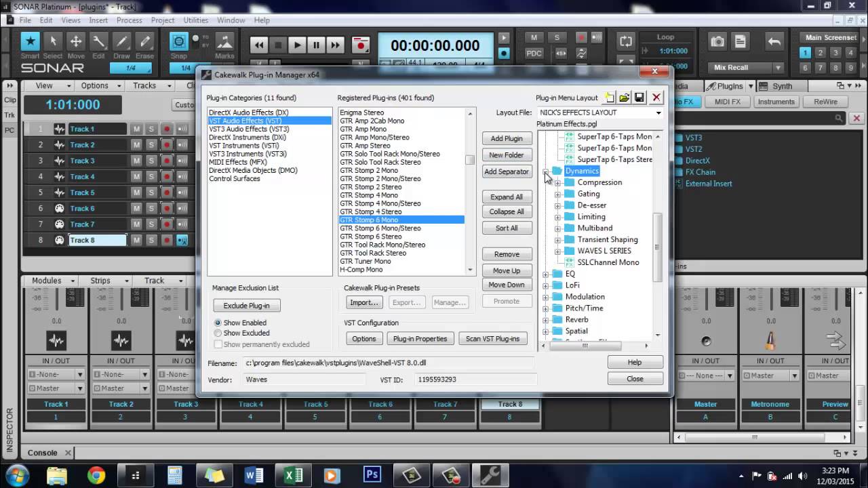Select the Smart tool in toolbar
Viewport: 868px width, 488px height.
[x=30, y=41]
